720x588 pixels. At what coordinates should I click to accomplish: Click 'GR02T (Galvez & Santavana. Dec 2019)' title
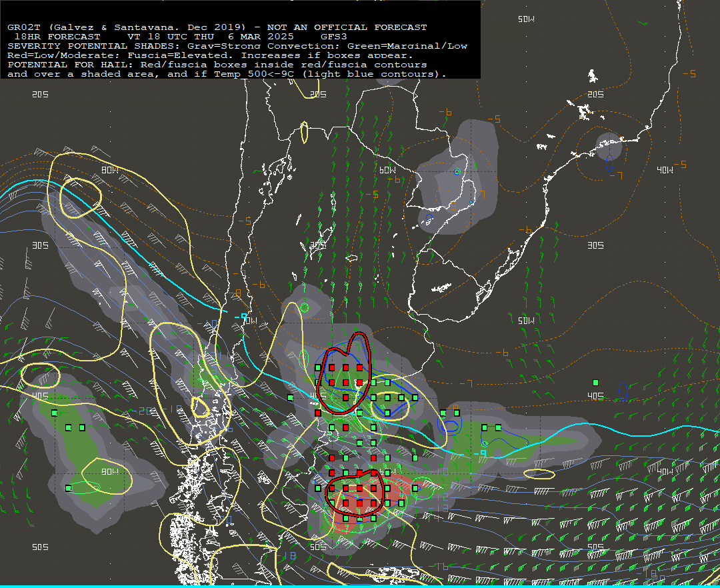tap(126, 27)
